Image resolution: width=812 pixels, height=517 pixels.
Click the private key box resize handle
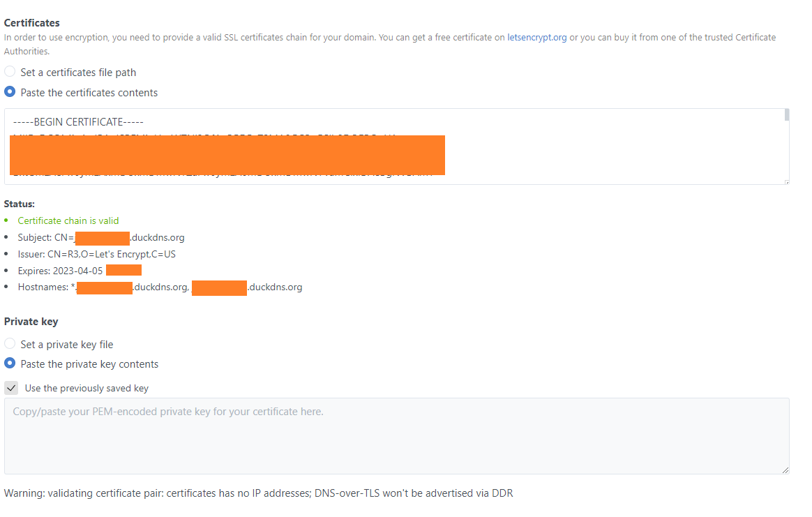coord(784,469)
